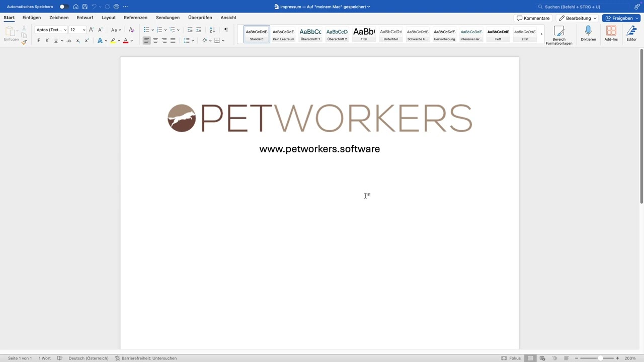
Task: Open the Kommentare button
Action: (x=533, y=18)
